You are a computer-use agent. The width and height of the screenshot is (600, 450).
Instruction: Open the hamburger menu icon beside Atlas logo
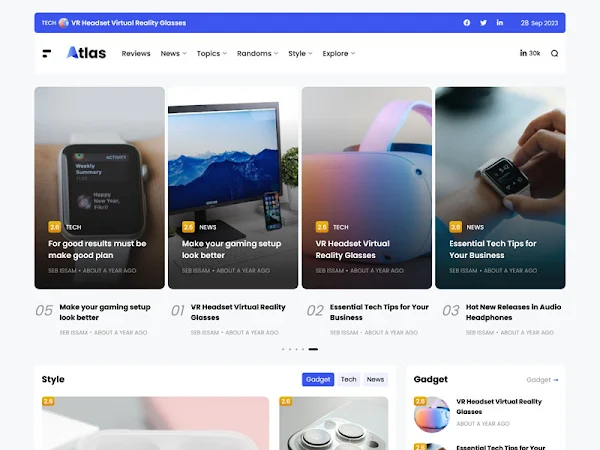(x=46, y=54)
